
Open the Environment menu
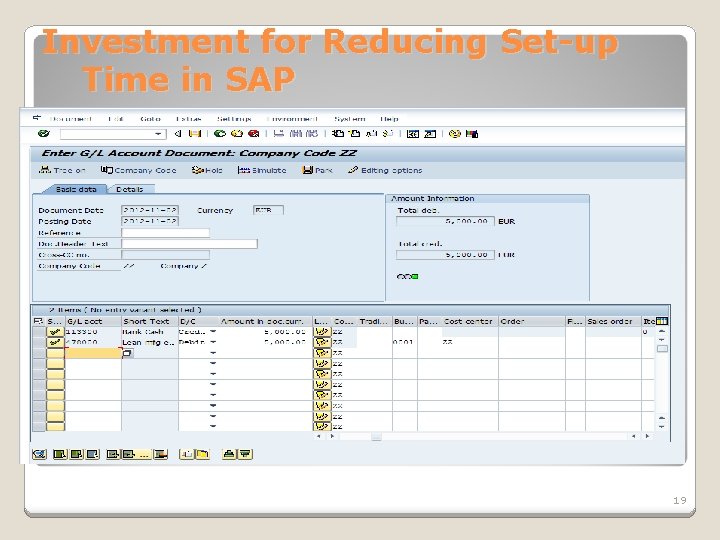[292, 119]
